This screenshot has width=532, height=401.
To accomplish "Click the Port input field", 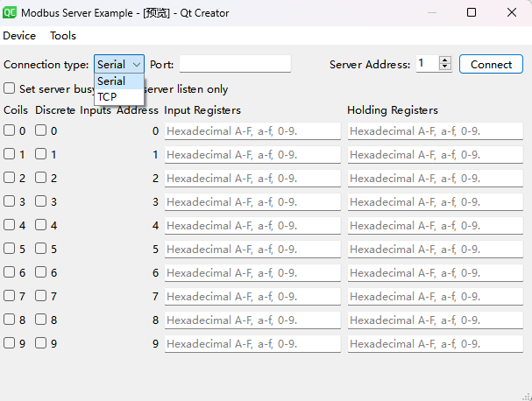I will (x=235, y=64).
